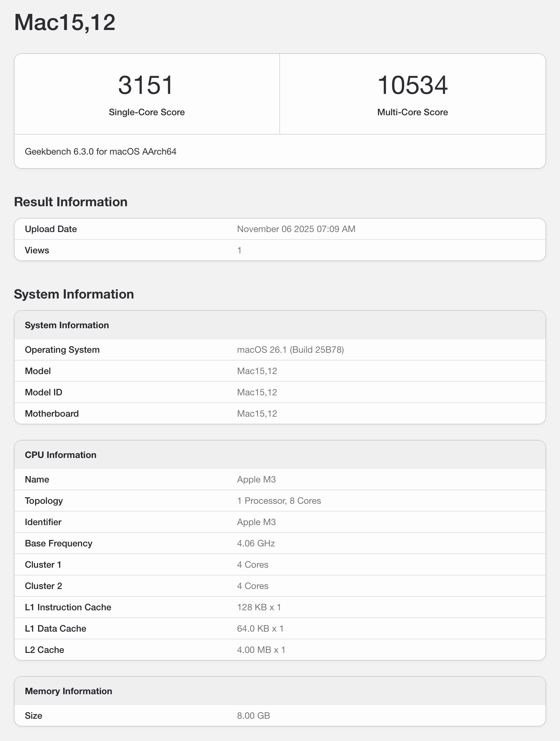The image size is (560, 741).
Task: Click the CPU Information table header
Action: point(61,455)
